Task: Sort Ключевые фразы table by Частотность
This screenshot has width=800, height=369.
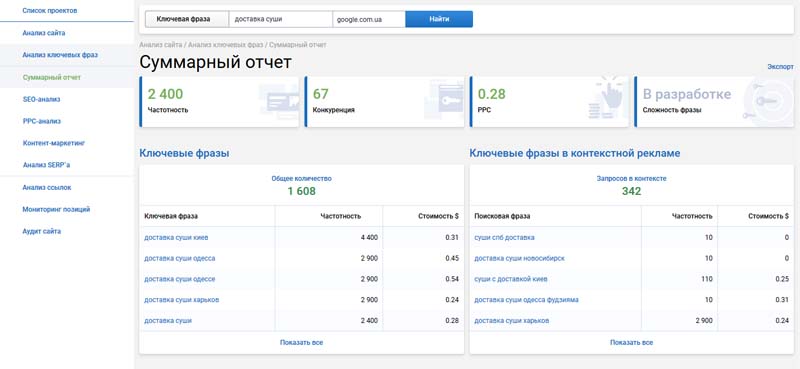Action: pos(341,216)
